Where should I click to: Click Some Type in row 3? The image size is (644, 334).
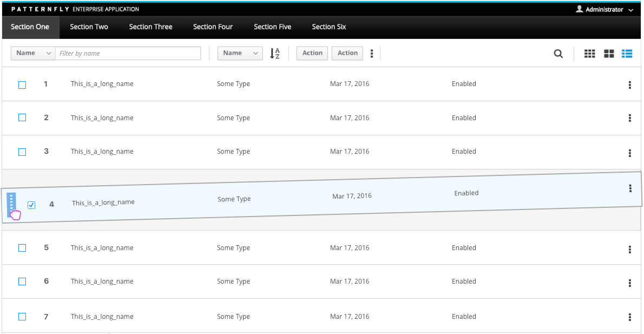(233, 152)
